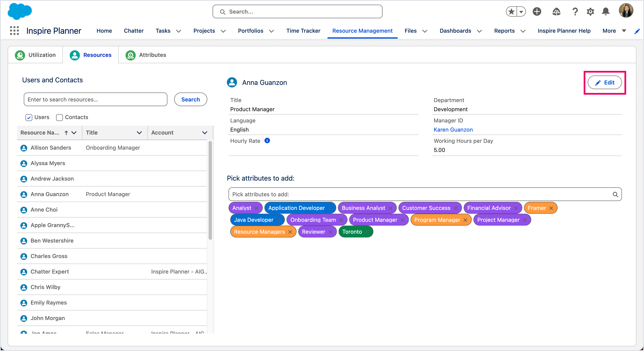Remove the Project Manager pill
This screenshot has width=644, height=351.
pyautogui.click(x=525, y=220)
